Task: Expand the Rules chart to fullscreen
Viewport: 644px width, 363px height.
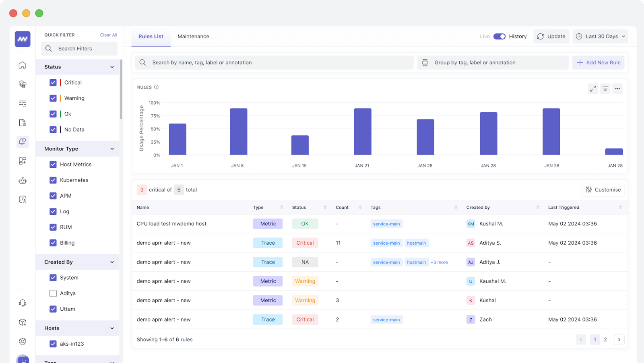Action: coord(592,89)
